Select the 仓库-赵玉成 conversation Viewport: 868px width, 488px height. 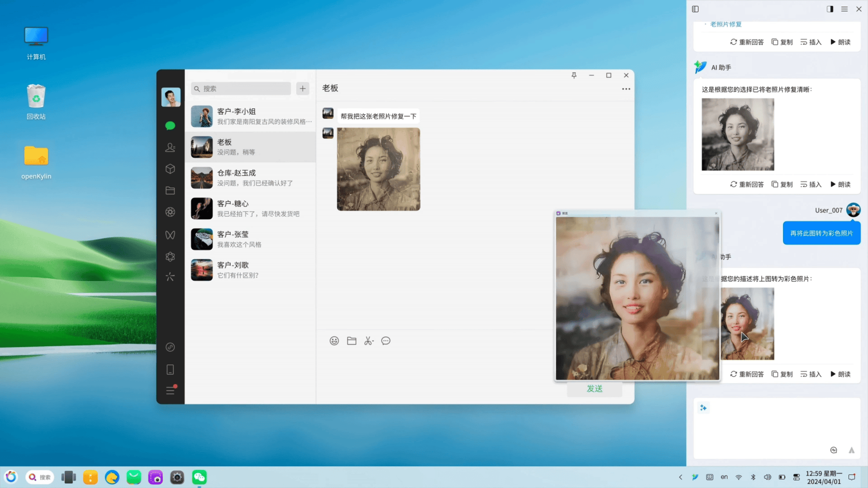click(250, 178)
